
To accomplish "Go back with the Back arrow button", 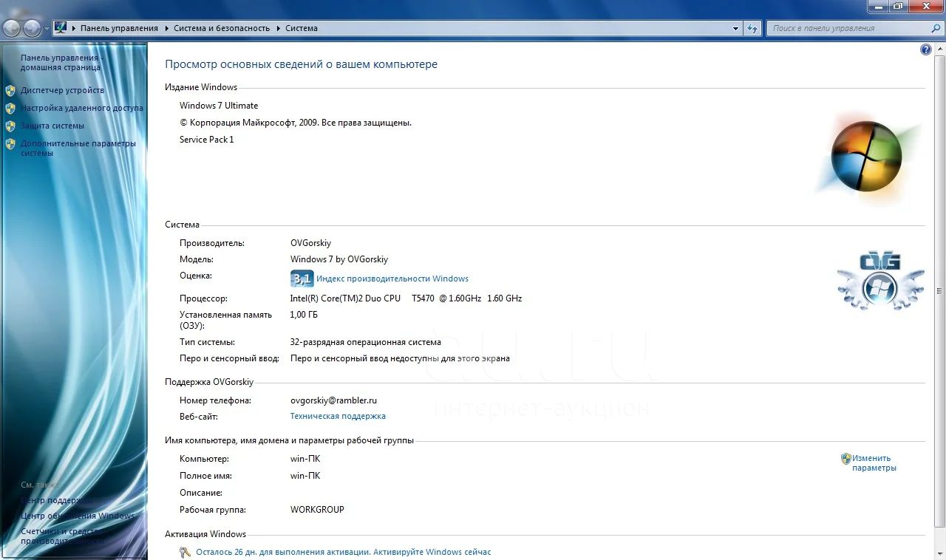I will (x=12, y=29).
